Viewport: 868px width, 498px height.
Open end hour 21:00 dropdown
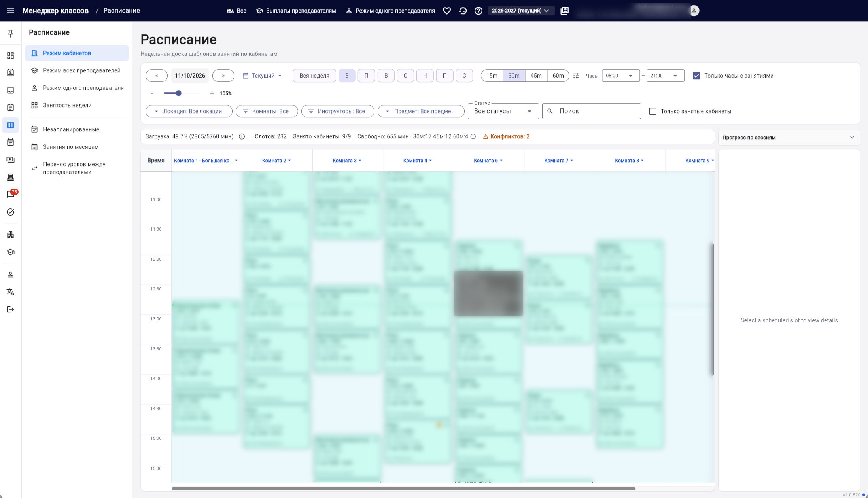click(x=666, y=76)
